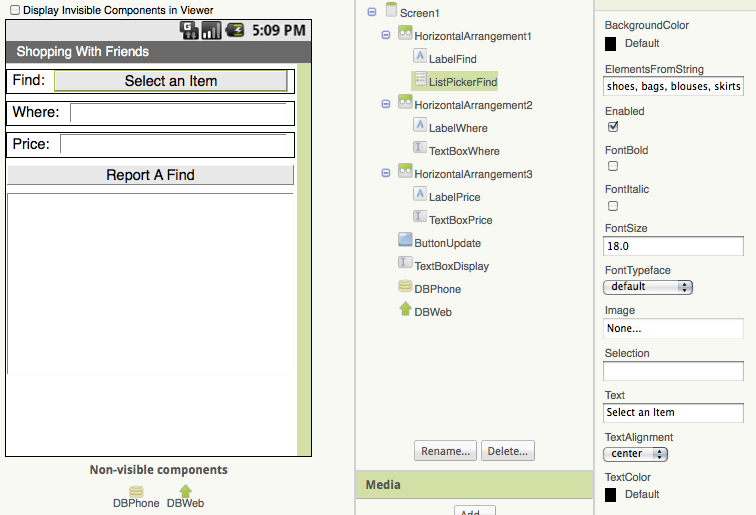Open the FontTypeface dropdown
756x515 pixels.
pyautogui.click(x=648, y=287)
